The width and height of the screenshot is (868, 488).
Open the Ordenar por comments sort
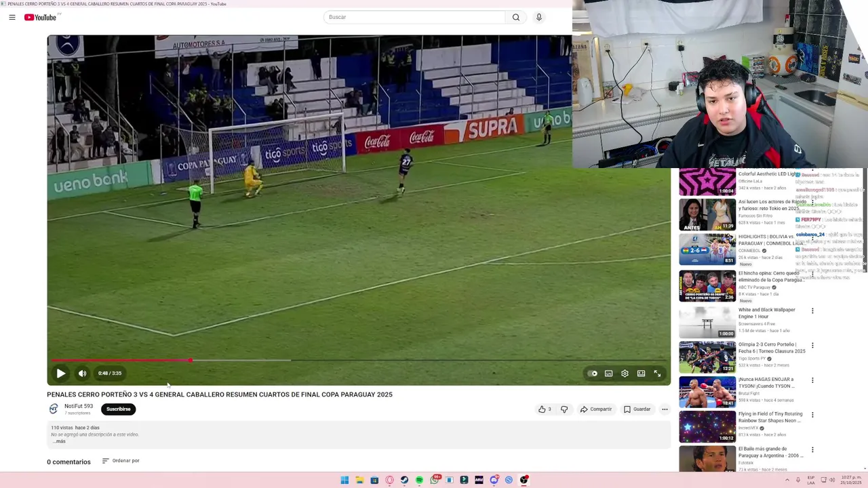tap(121, 461)
